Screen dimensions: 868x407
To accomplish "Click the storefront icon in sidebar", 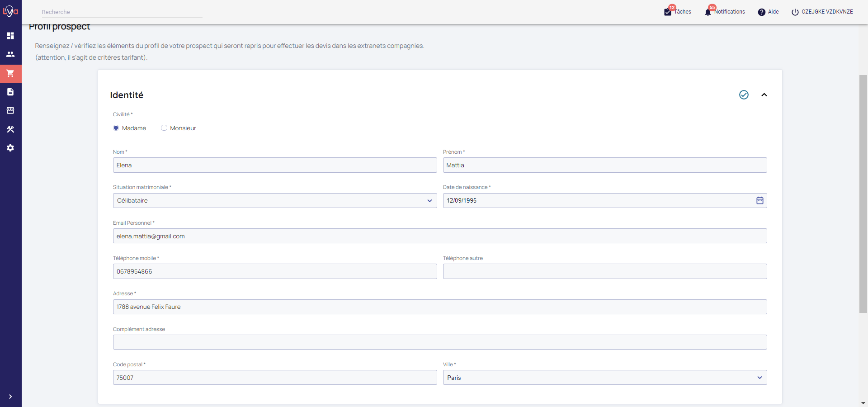I will pyautogui.click(x=10, y=110).
